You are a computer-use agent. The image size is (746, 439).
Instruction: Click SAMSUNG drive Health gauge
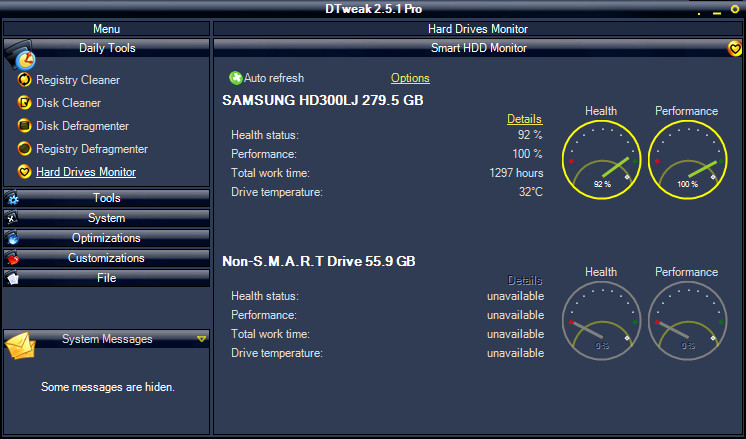pyautogui.click(x=601, y=159)
